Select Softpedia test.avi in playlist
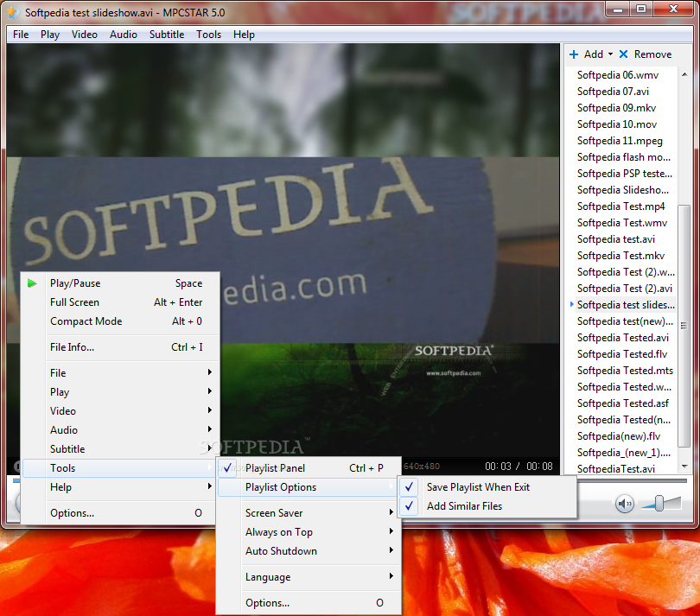700x616 pixels. (x=615, y=239)
